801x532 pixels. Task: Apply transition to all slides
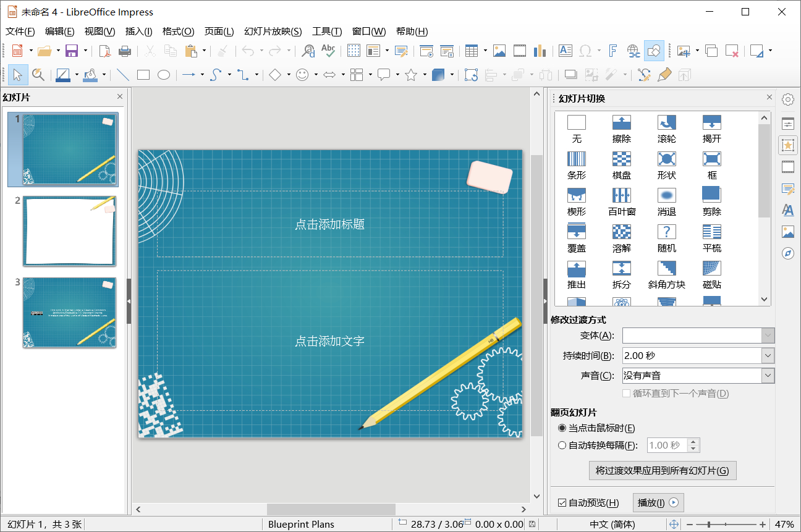pyautogui.click(x=662, y=470)
